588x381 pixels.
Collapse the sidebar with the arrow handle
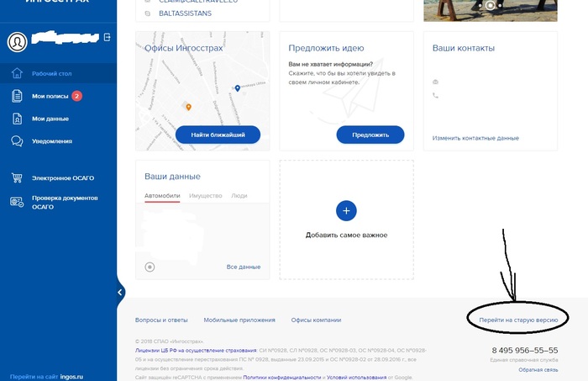pos(121,292)
